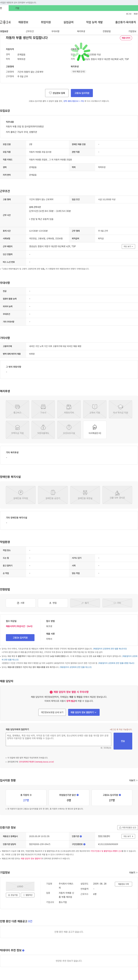Click the 채용시까지 status badge
The image size is (138, 980).
pos(126,38)
